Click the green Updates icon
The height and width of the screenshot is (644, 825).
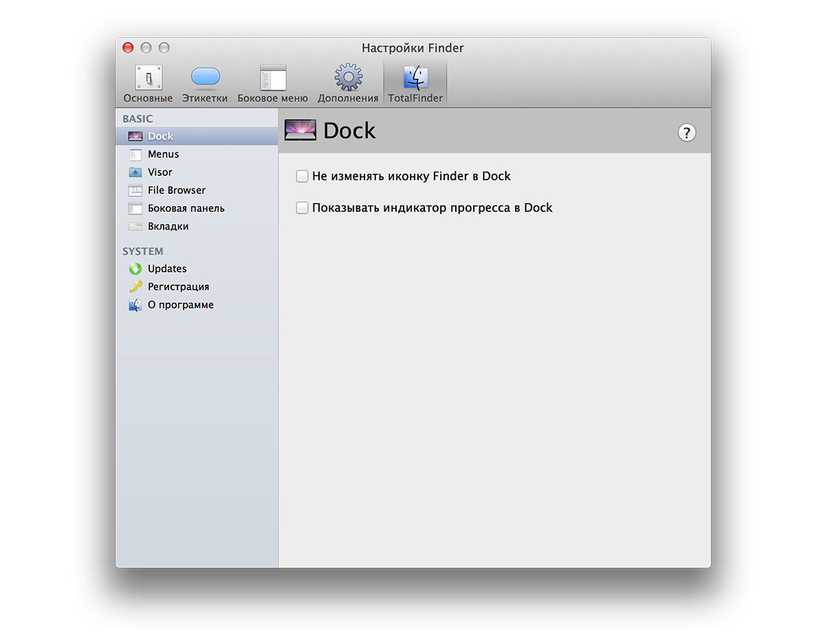click(x=135, y=269)
